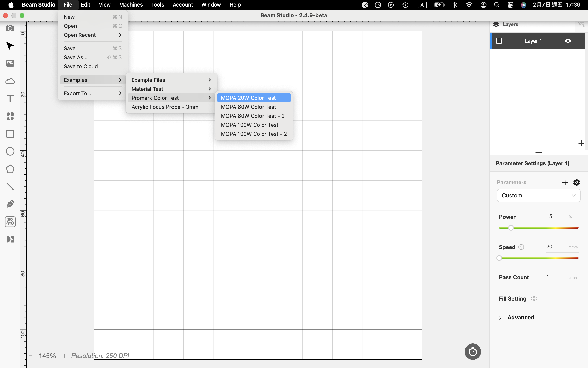Open the Design Market icon
Image resolution: width=588 pixels, height=368 pixels.
coord(10,239)
